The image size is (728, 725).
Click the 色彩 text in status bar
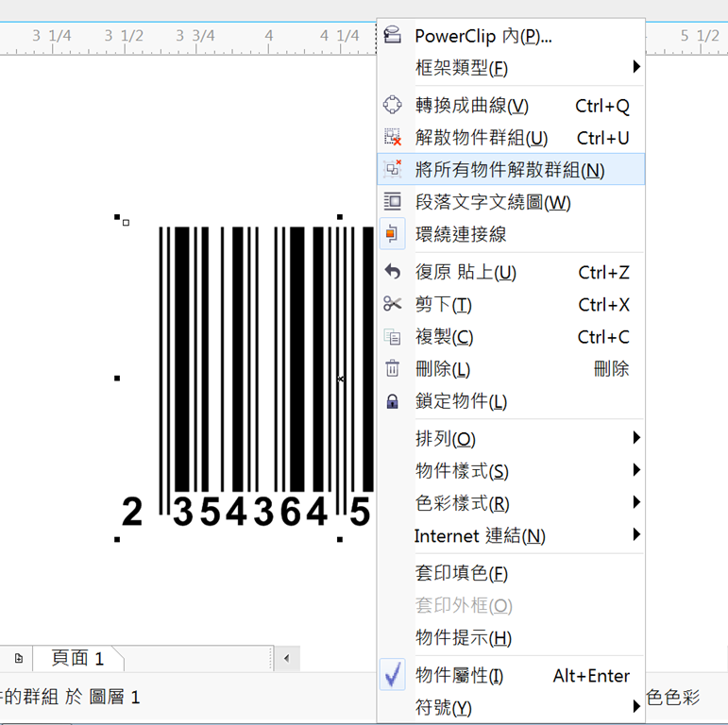click(681, 697)
